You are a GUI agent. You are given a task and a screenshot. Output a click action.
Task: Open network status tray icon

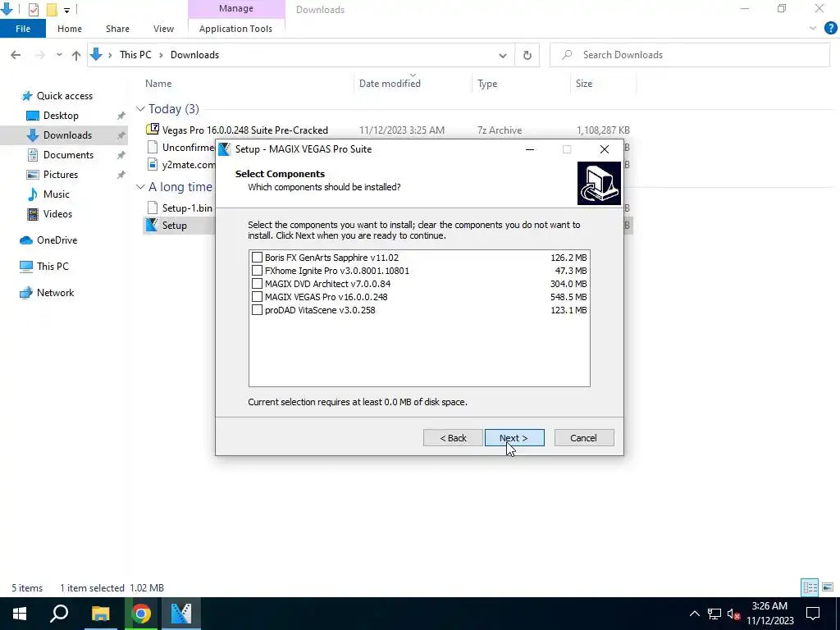coord(714,614)
